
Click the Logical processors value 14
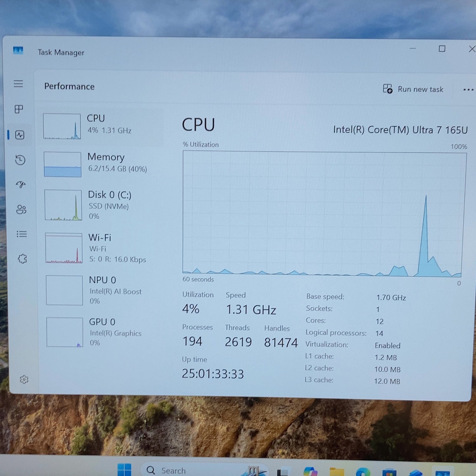(x=379, y=334)
